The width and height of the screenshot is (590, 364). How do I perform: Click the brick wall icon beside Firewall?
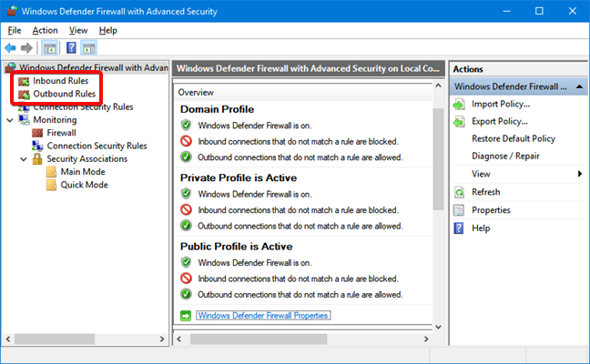pos(37,133)
